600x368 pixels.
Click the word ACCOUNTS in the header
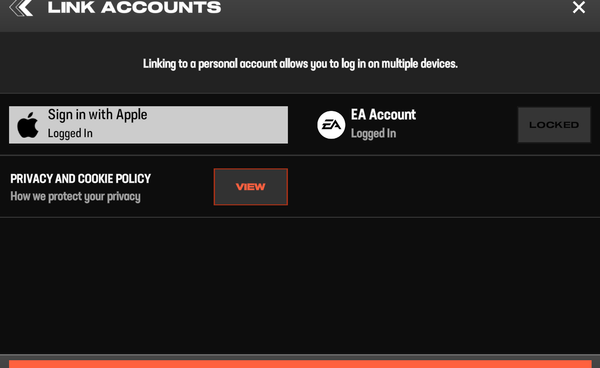(161, 8)
